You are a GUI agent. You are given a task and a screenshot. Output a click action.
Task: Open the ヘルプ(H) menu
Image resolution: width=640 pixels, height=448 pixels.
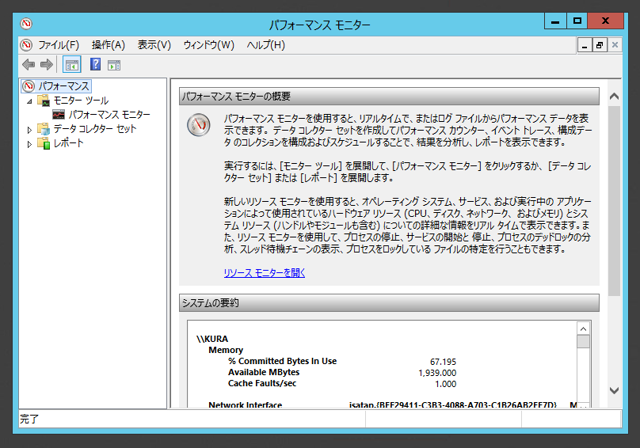(x=266, y=45)
